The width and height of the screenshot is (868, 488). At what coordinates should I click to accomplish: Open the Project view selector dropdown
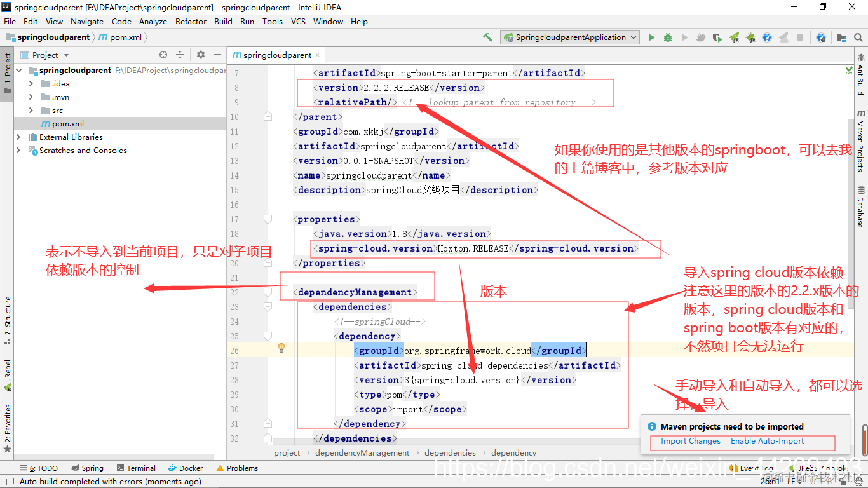pos(44,55)
